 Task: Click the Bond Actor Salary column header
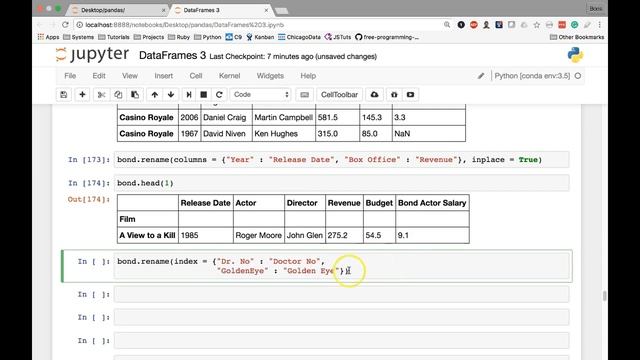pos(432,203)
